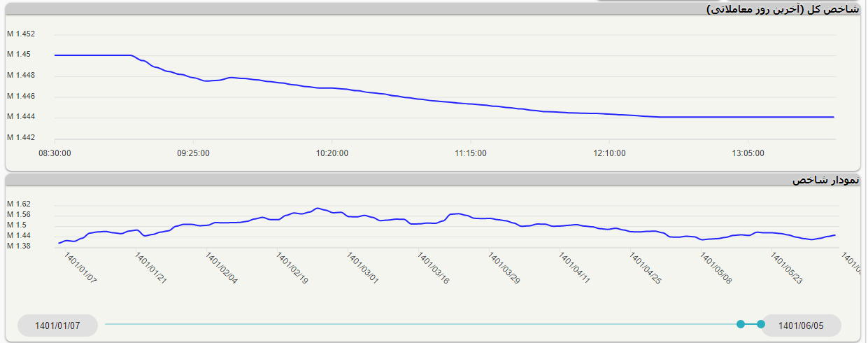
Task: Click the date range slider track at its middle
Action: click(422, 324)
